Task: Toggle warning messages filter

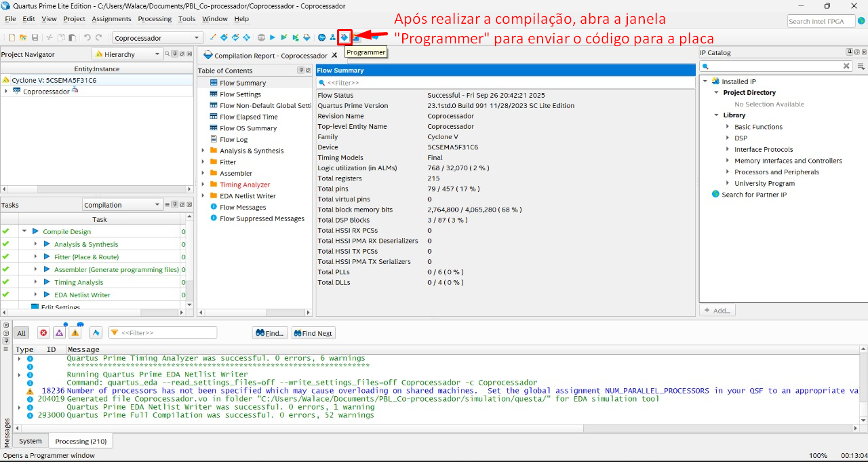Action: [x=75, y=333]
